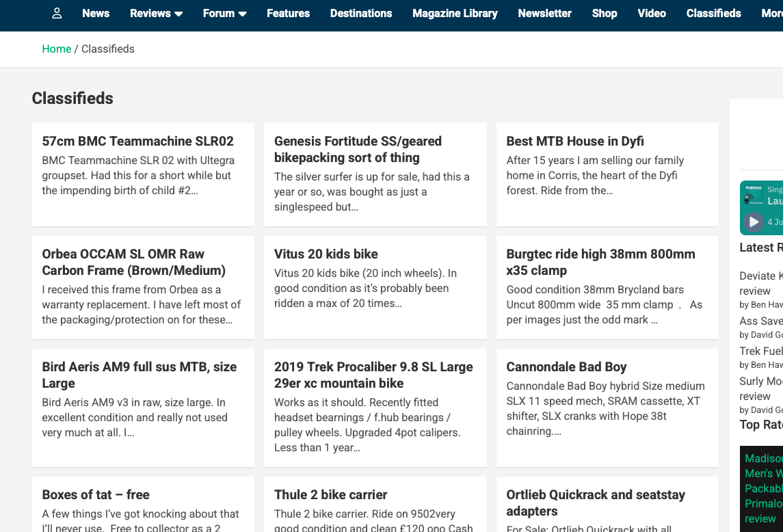Navigate to the Video section
Viewport: 783px width, 532px height.
pos(652,13)
